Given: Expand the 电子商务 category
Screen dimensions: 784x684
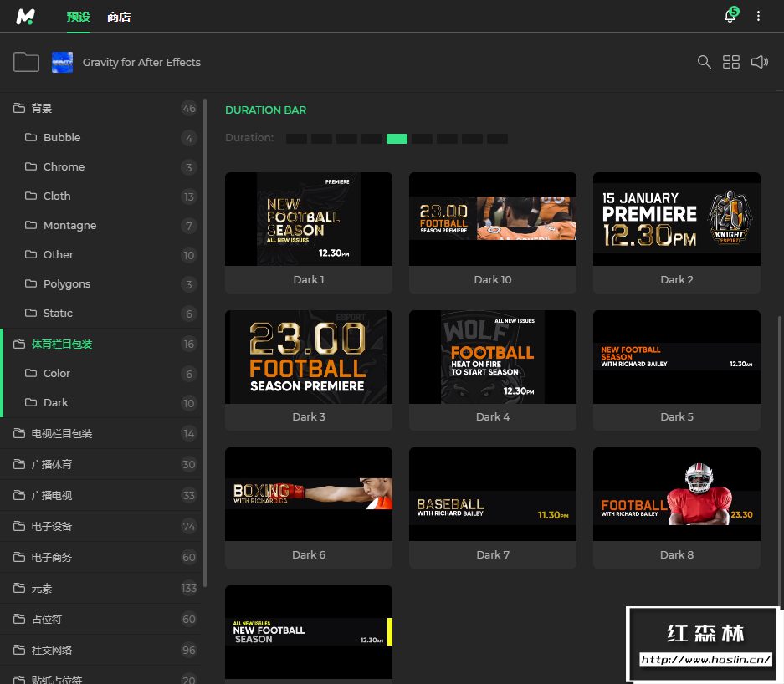Looking at the screenshot, I should (x=101, y=557).
